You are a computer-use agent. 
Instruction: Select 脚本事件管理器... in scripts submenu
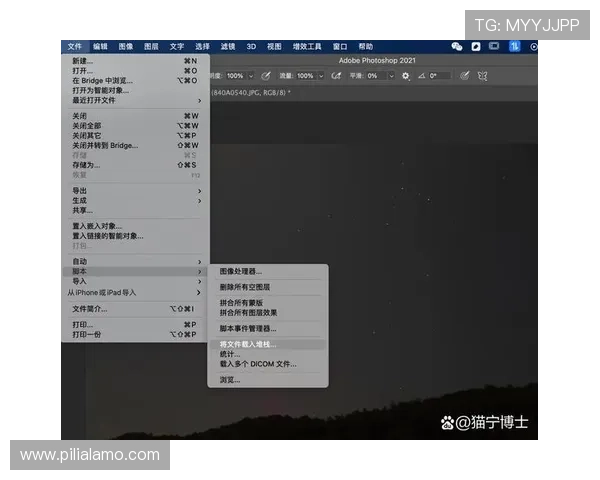268,328
